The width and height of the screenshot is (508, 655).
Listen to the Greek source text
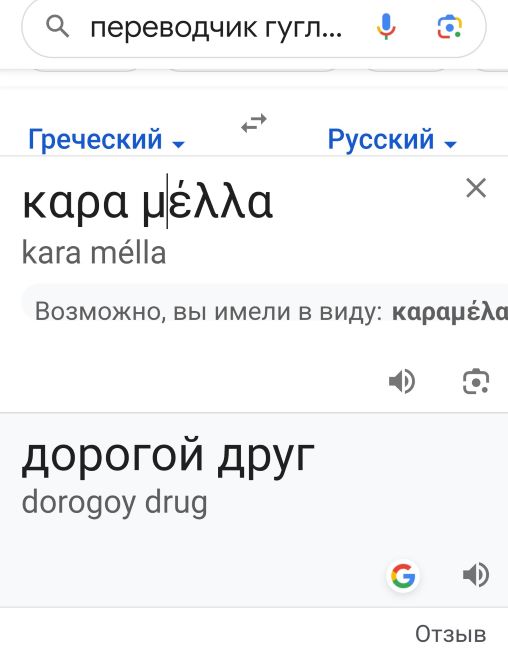click(401, 381)
